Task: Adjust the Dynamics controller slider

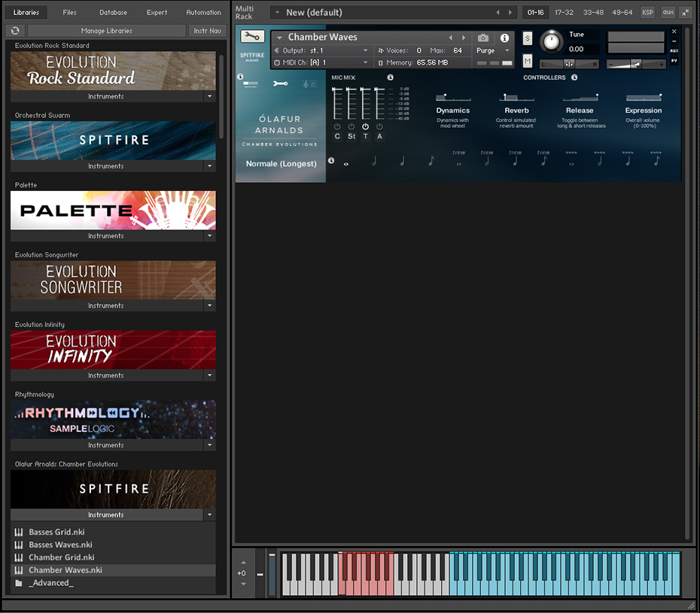Action: tap(453, 97)
